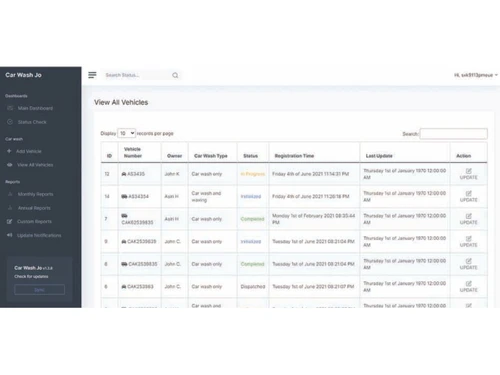Click the car icon beside AS3435

click(124, 174)
